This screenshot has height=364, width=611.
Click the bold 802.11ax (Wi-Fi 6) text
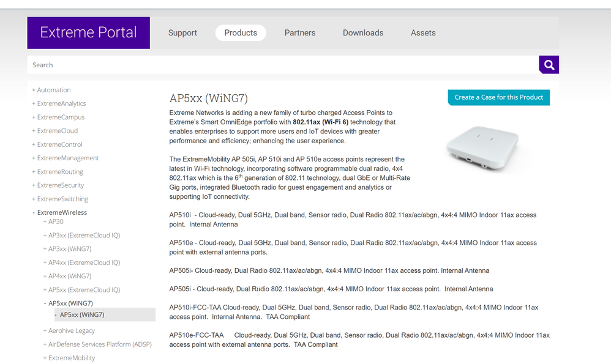coord(321,122)
